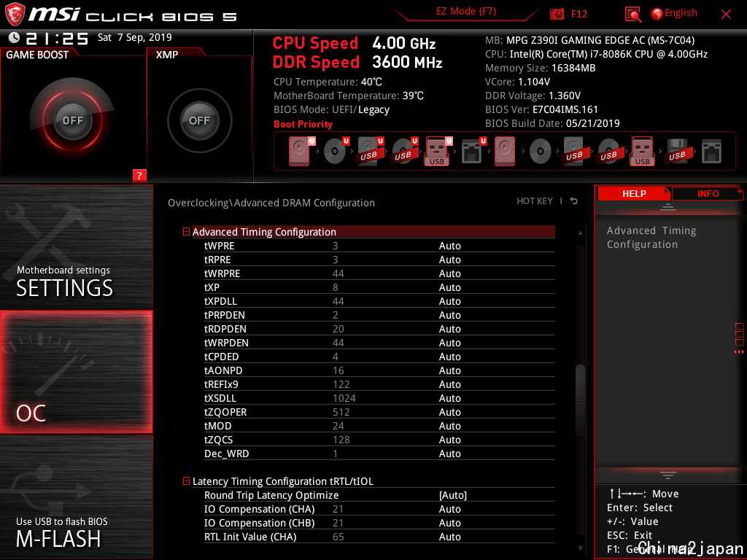Select the tREFIx9 row
The height and width of the screenshot is (560, 747).
click(379, 384)
